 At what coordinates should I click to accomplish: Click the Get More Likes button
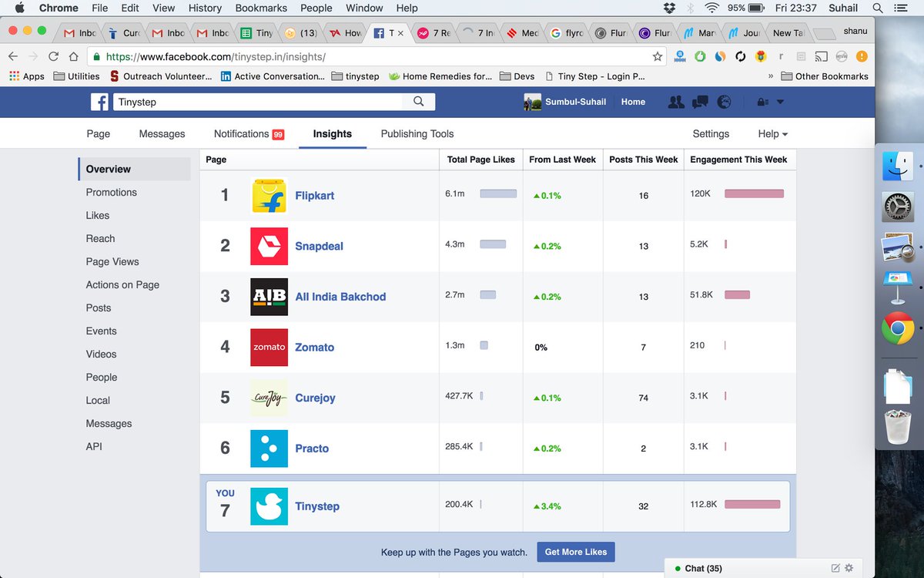coord(575,552)
